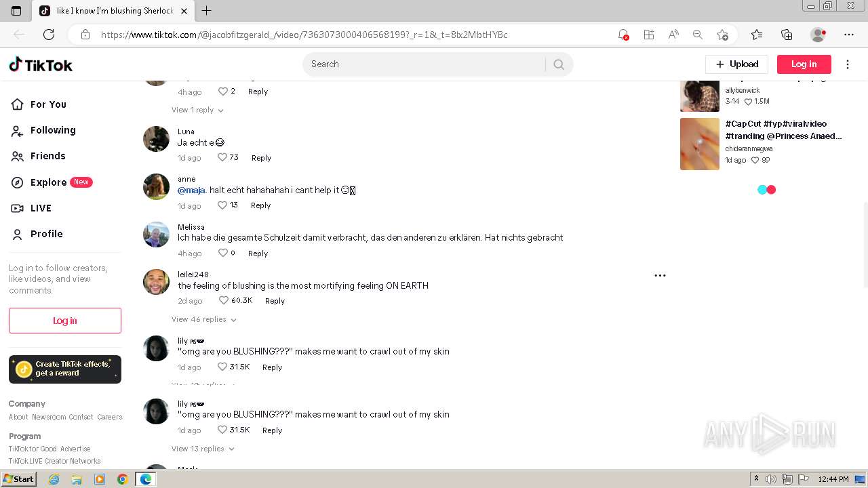Open Internet Explorer from taskbar

[x=54, y=479]
